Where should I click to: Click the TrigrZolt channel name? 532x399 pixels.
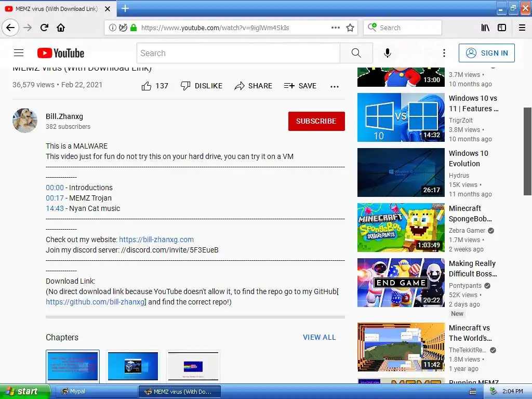(x=461, y=121)
